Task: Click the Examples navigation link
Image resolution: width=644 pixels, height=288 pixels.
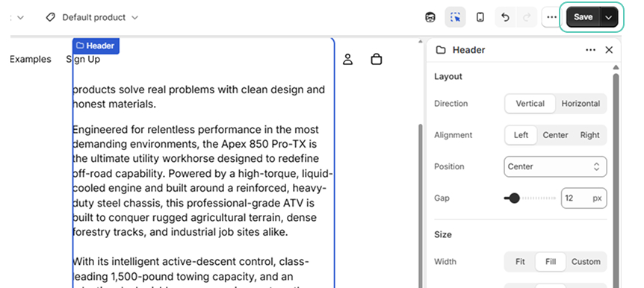Action: 31,59
